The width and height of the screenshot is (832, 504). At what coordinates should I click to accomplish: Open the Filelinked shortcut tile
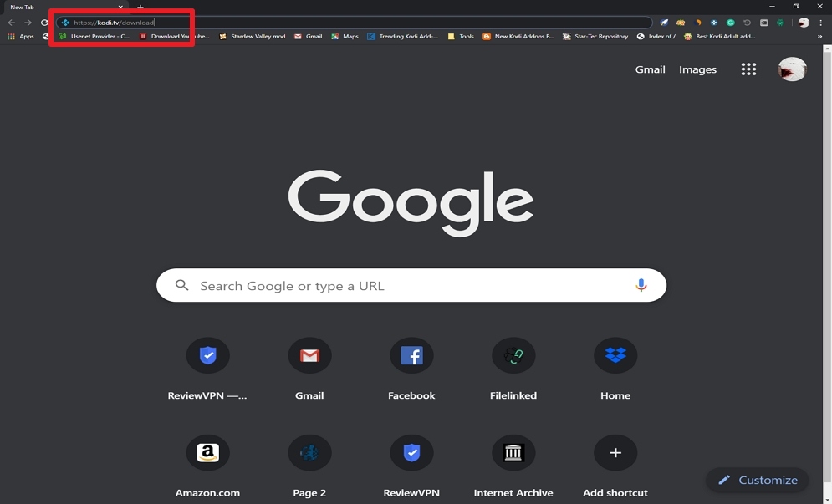coord(513,369)
